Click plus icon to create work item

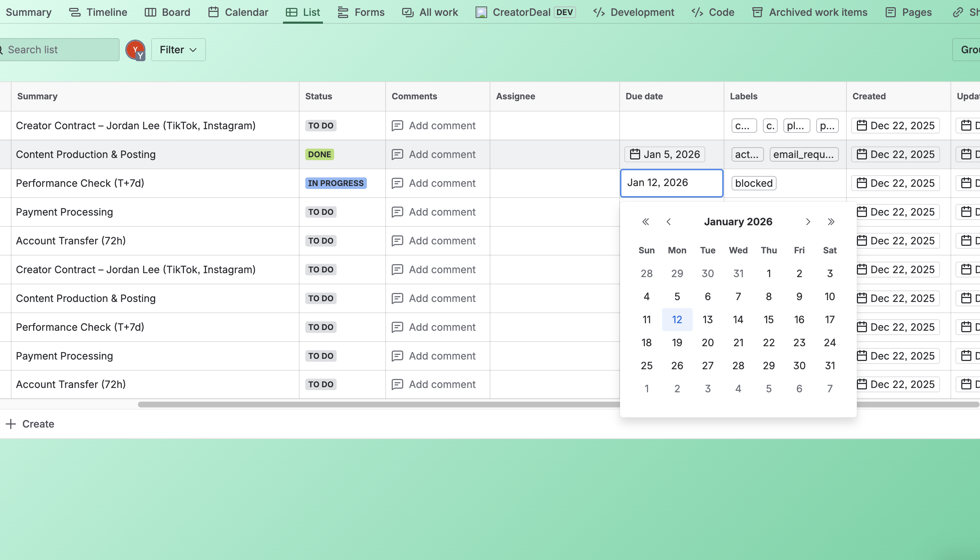coord(11,424)
